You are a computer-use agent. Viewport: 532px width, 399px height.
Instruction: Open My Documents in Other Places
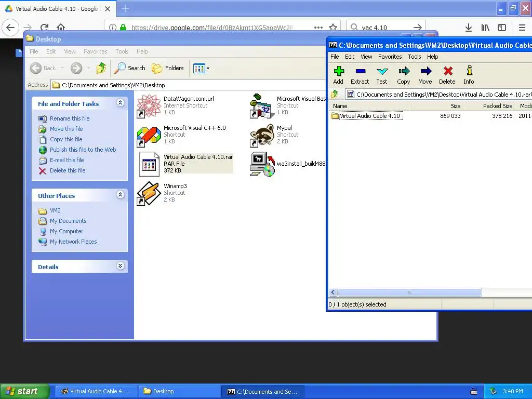point(68,221)
